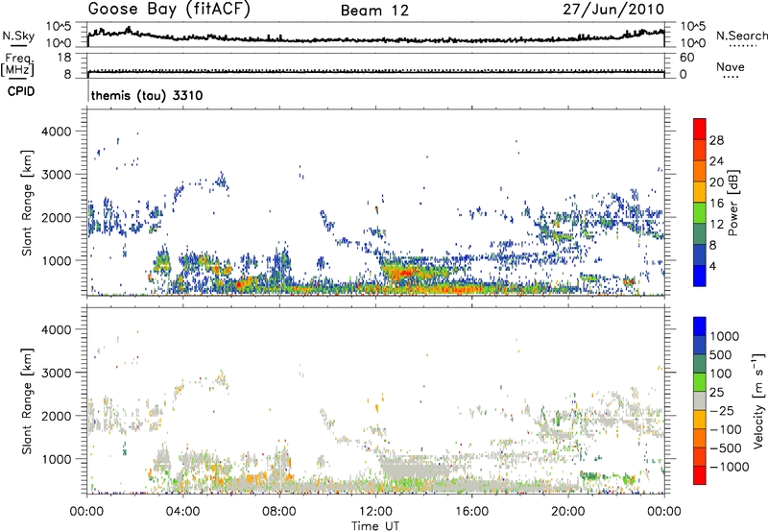Image resolution: width=768 pixels, height=532 pixels.
Task: Pick the light green 12–16 dB power swatch
Action: point(700,212)
